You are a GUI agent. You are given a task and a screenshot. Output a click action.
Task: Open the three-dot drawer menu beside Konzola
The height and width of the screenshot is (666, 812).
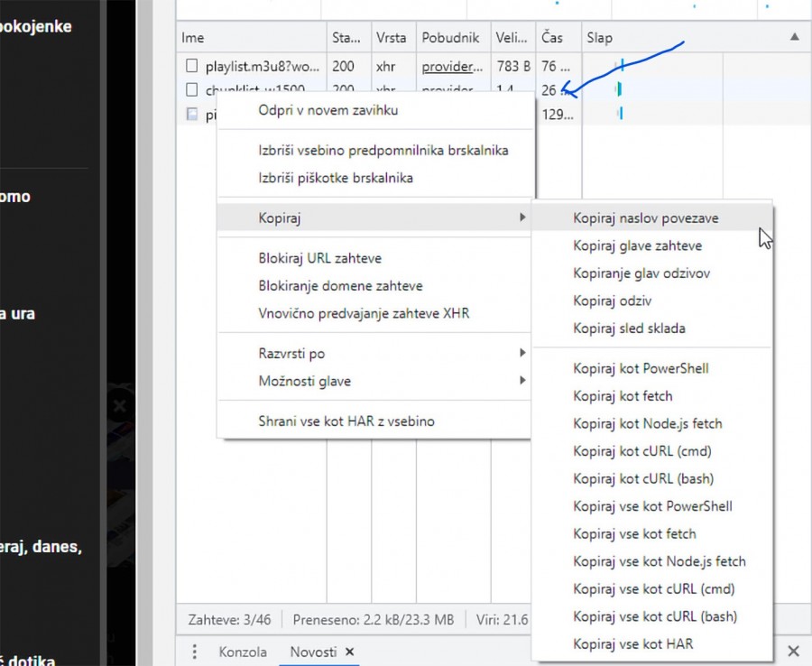tap(194, 652)
